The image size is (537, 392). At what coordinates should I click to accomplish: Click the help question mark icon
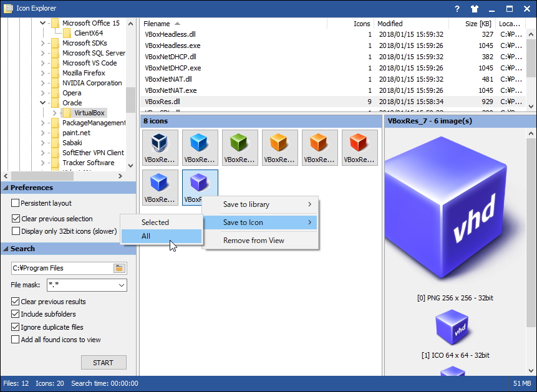click(457, 9)
